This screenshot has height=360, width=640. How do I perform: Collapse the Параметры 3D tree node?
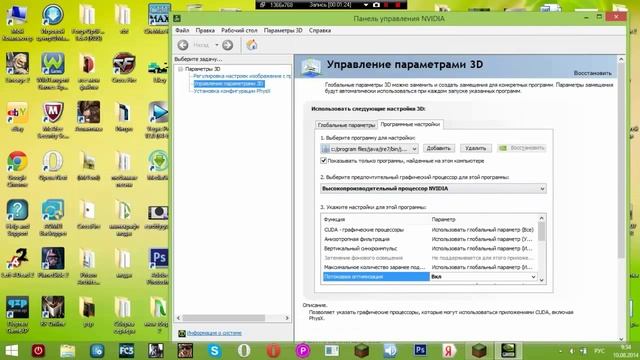click(x=180, y=69)
